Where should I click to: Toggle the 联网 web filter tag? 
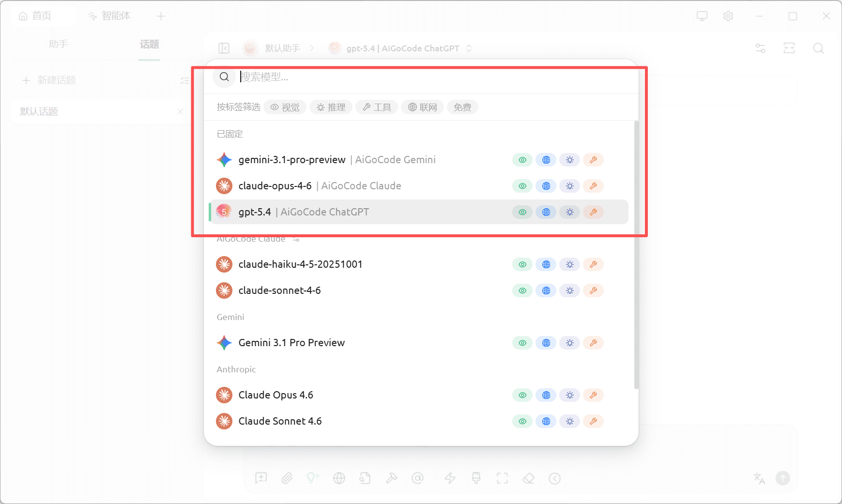422,107
